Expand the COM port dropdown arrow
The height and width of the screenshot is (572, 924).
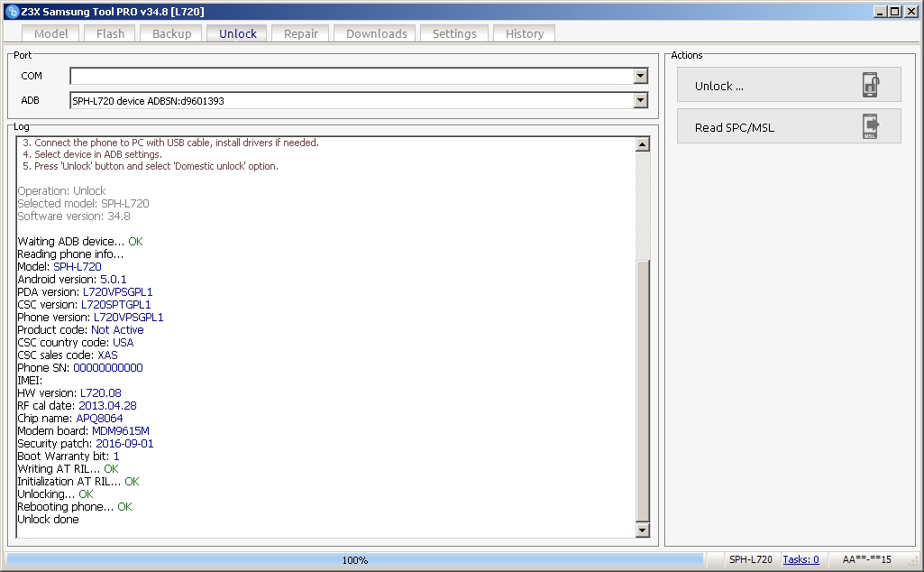[x=641, y=76]
